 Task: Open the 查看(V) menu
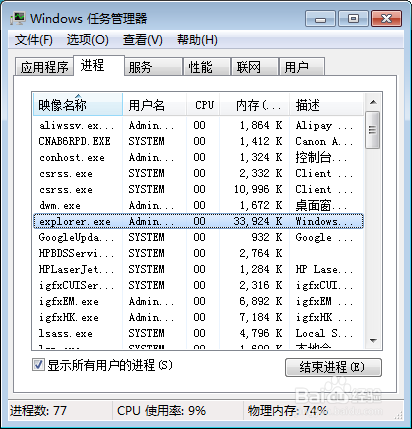pyautogui.click(x=143, y=40)
